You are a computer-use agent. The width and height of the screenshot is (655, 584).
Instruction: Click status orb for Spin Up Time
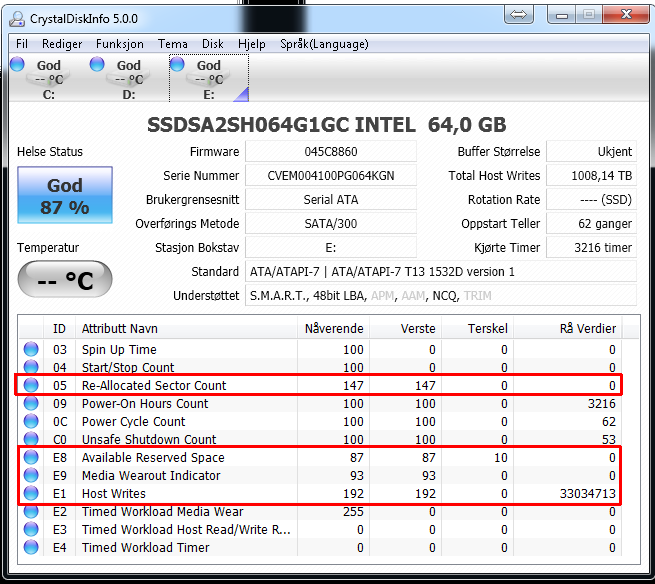coord(31,349)
